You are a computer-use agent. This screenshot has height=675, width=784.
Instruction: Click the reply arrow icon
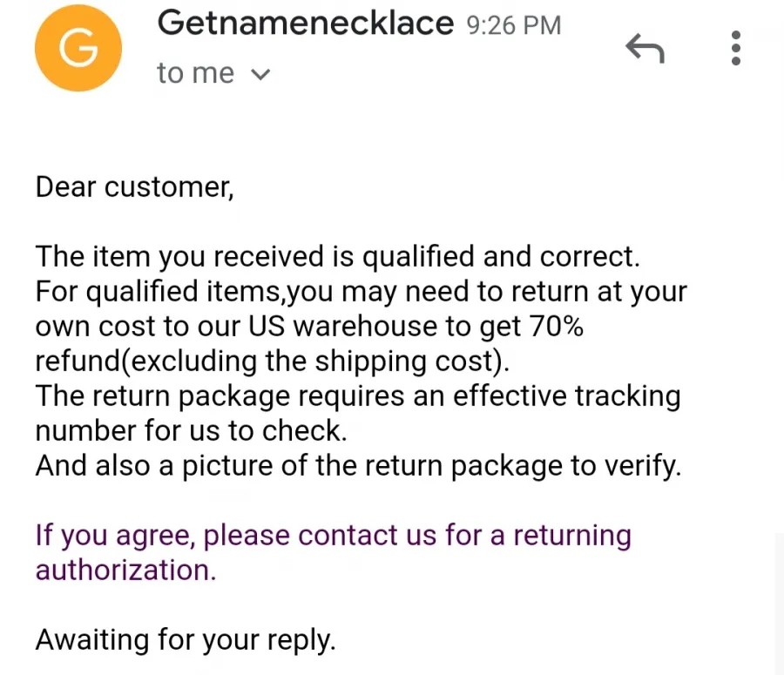(645, 48)
